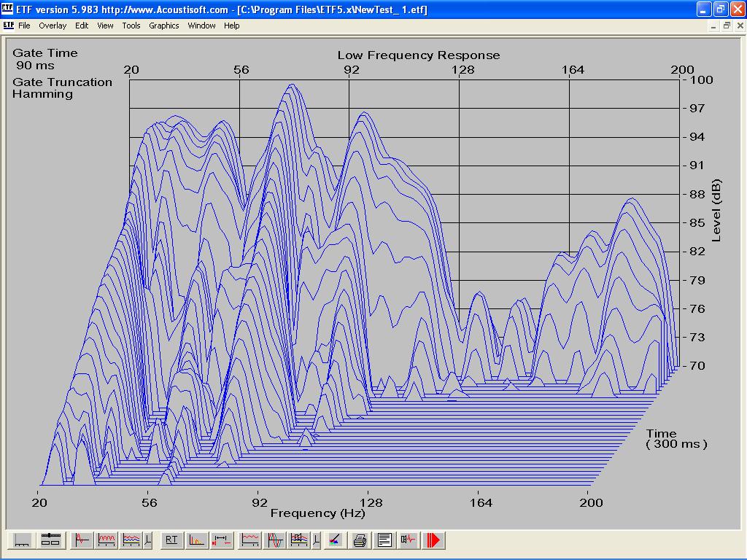Click the printer icon in the toolbar
Screen dimensions: 747x560
(x=360, y=540)
